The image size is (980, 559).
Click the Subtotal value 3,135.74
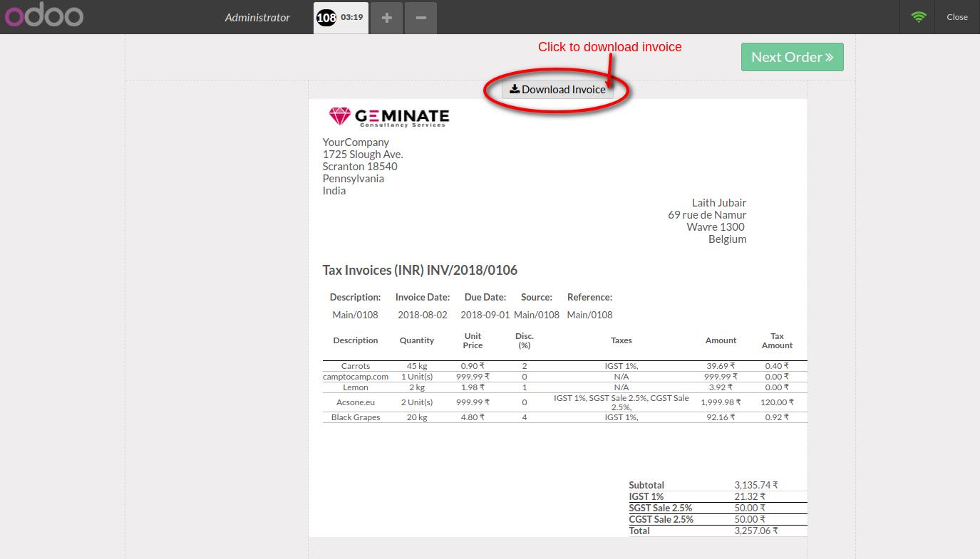tap(755, 485)
